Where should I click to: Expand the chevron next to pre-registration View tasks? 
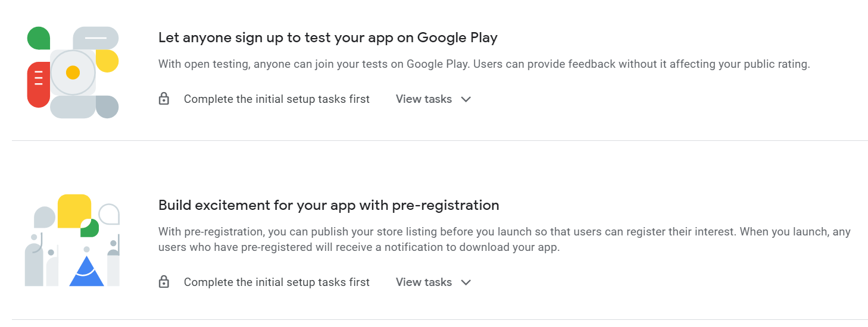[x=466, y=282]
